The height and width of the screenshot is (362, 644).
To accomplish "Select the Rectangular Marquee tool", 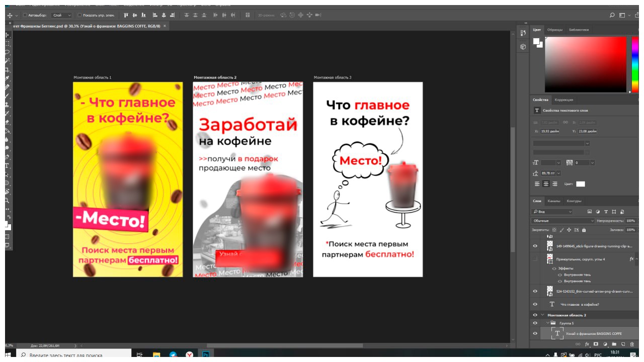I will (x=7, y=43).
